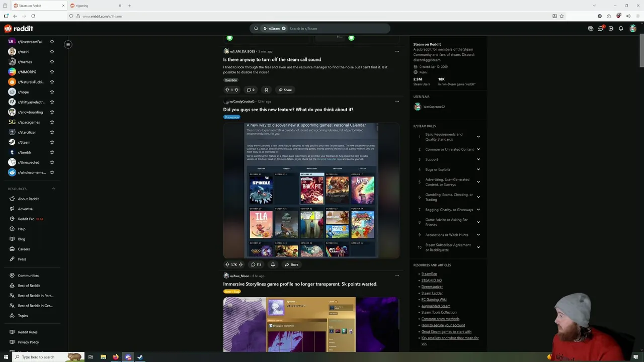The image size is (644, 362).
Task: Toggle favorite star for r/LivestreamFail
Action: (52, 42)
